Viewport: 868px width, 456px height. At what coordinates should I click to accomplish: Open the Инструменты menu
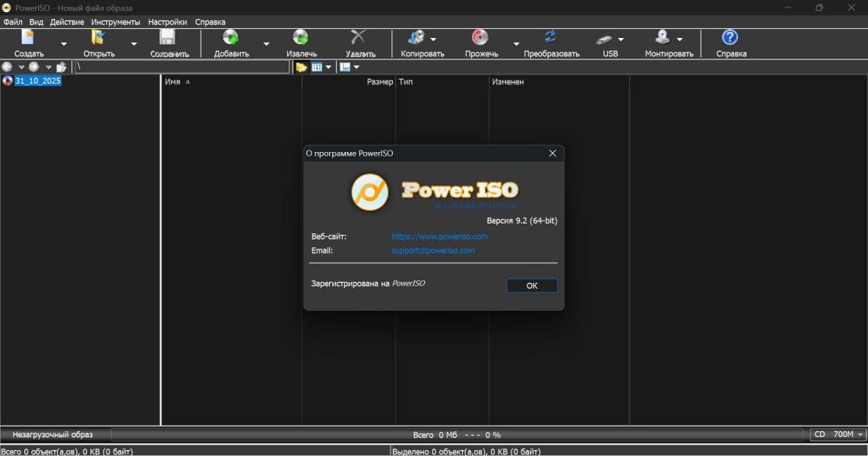116,22
